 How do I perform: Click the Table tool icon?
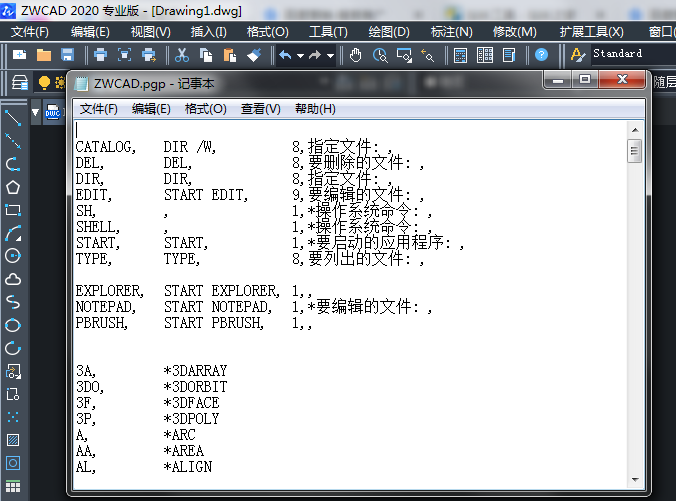[x=13, y=486]
